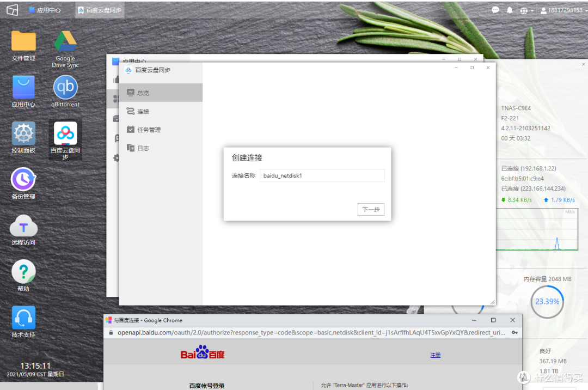Click the 百度帐号登录 heading

[x=207, y=386]
